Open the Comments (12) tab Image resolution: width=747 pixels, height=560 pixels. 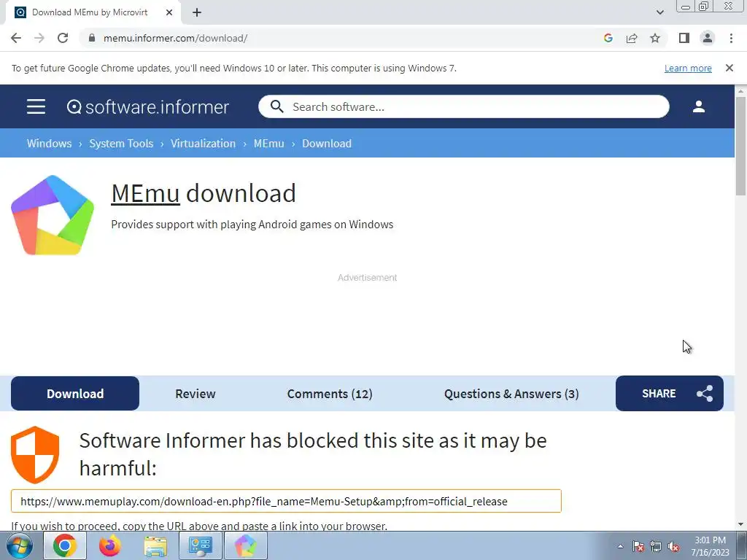point(330,393)
